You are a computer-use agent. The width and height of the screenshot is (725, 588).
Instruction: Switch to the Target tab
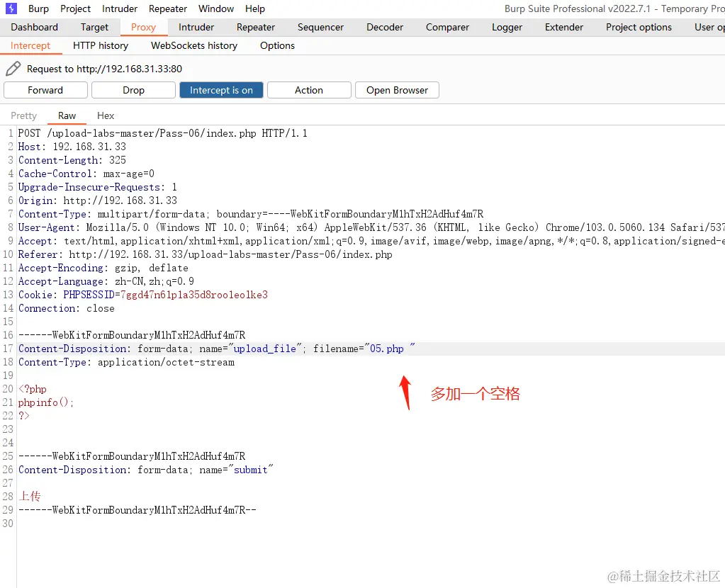[94, 27]
